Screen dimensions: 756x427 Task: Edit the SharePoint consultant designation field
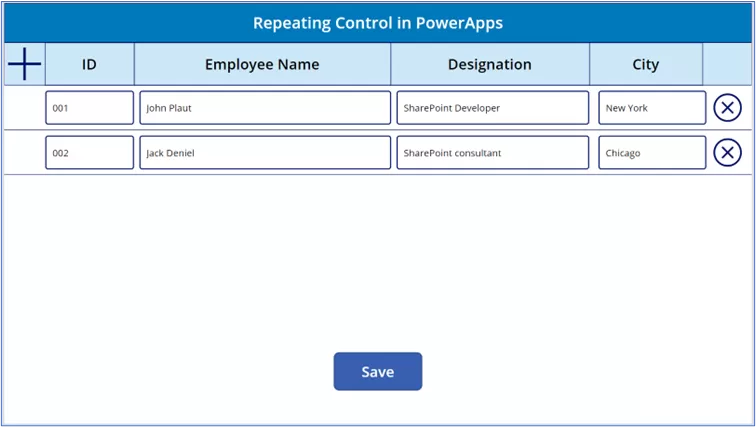tap(492, 152)
